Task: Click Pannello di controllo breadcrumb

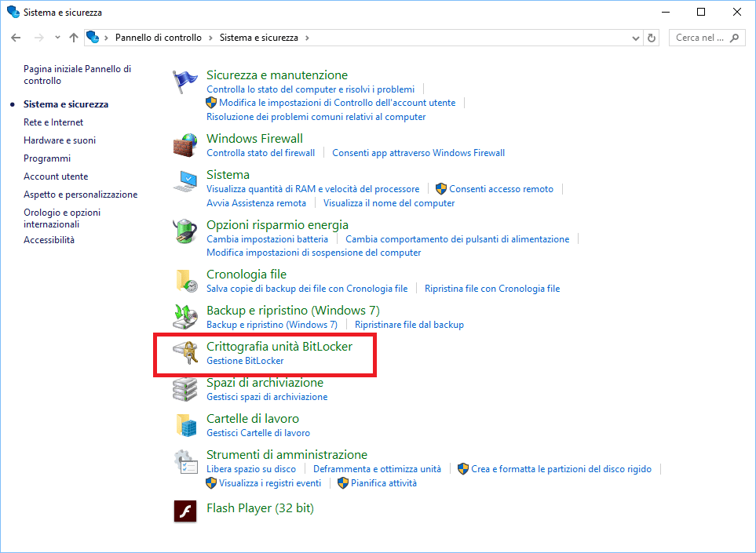Action: coord(158,38)
